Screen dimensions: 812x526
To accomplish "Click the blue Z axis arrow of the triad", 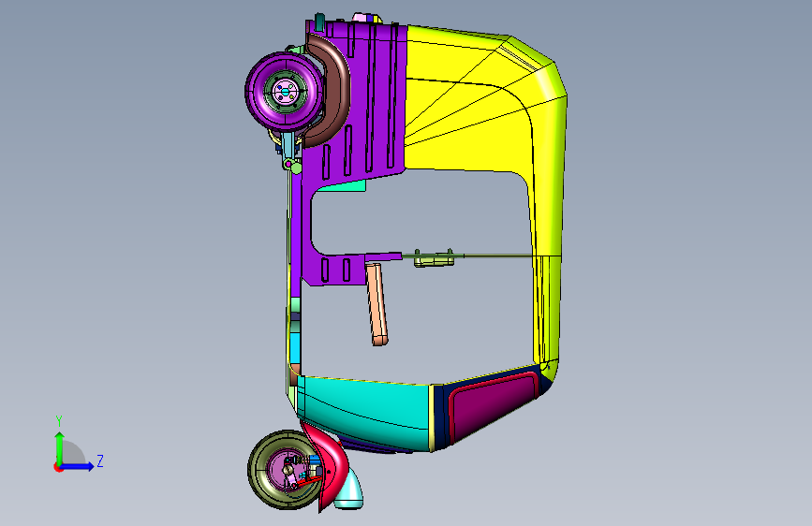I will (x=78, y=466).
